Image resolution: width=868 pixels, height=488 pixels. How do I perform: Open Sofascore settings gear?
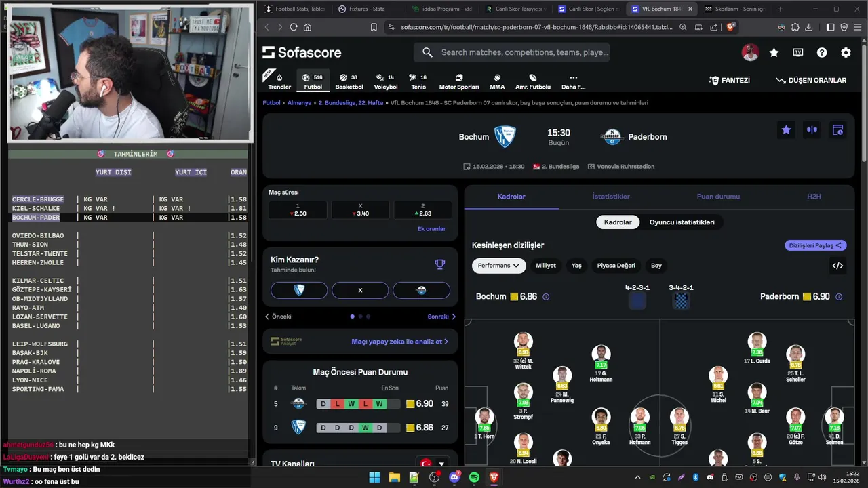click(846, 52)
